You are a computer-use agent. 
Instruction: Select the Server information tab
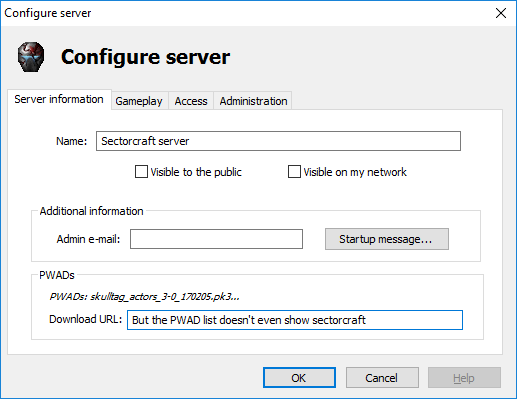pyautogui.click(x=59, y=99)
